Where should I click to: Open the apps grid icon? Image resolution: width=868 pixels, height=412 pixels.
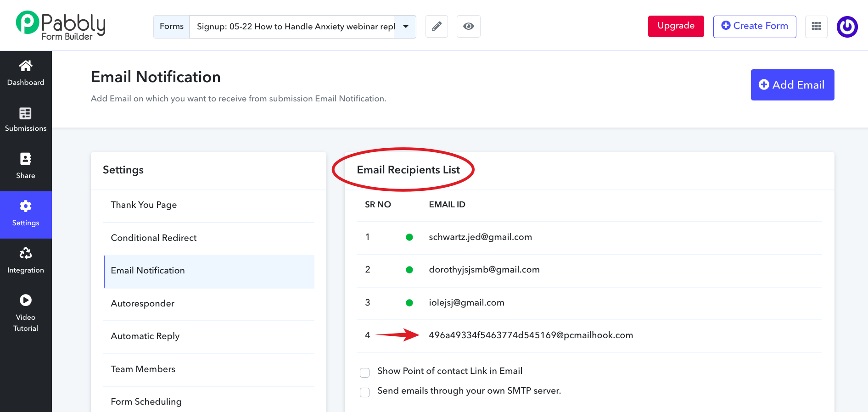click(816, 27)
